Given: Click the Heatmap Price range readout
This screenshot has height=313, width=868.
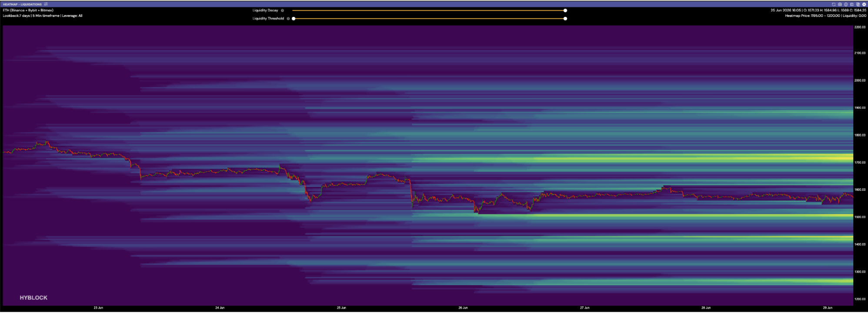Looking at the screenshot, I should 825,16.
